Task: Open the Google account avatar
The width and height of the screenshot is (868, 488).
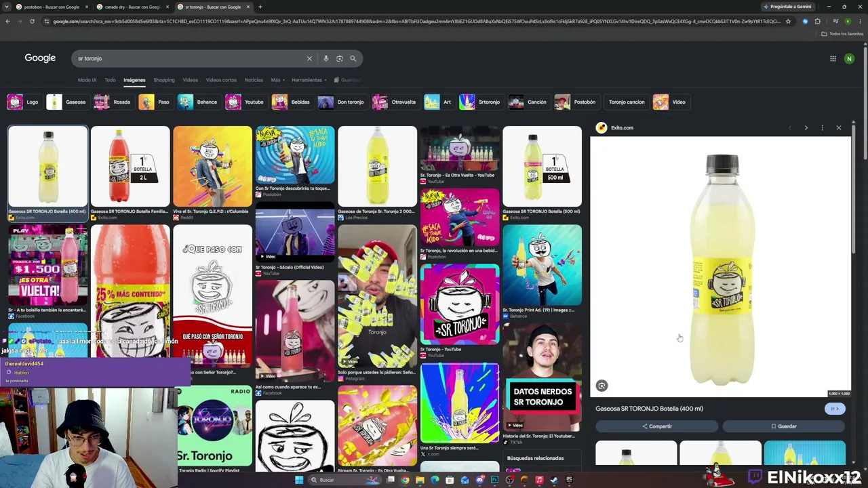Action: point(849,59)
